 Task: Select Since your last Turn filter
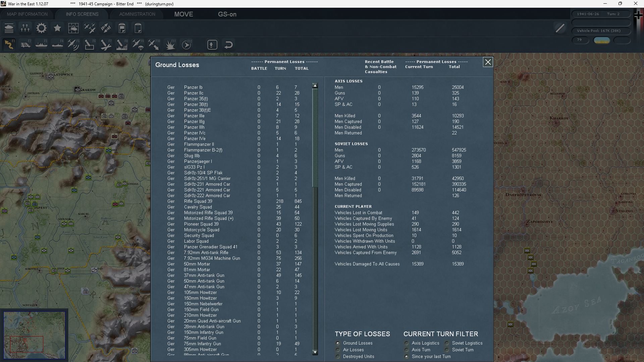point(407,356)
